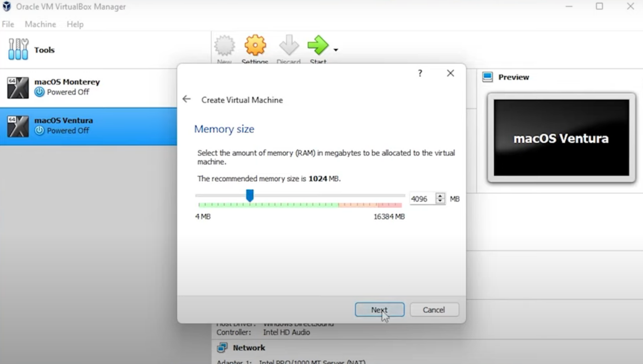Viewport: 643px width, 364px height.
Task: Click the Preview panel title
Action: click(x=513, y=77)
